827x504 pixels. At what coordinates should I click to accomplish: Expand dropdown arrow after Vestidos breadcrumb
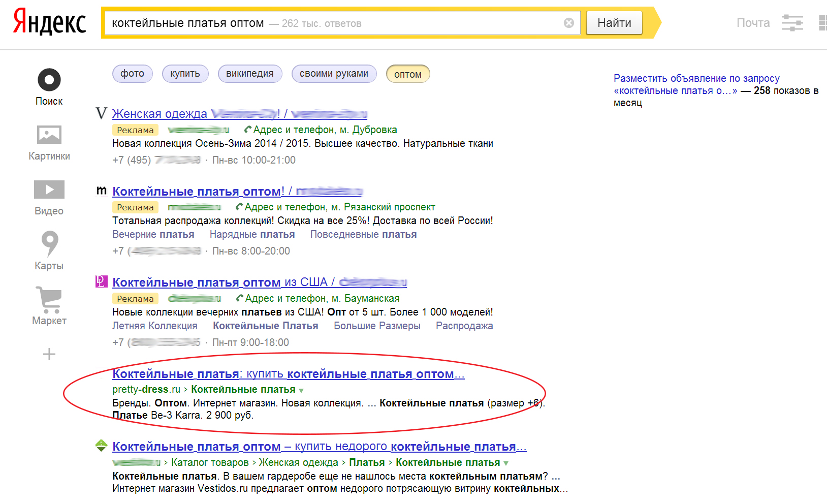(x=505, y=463)
